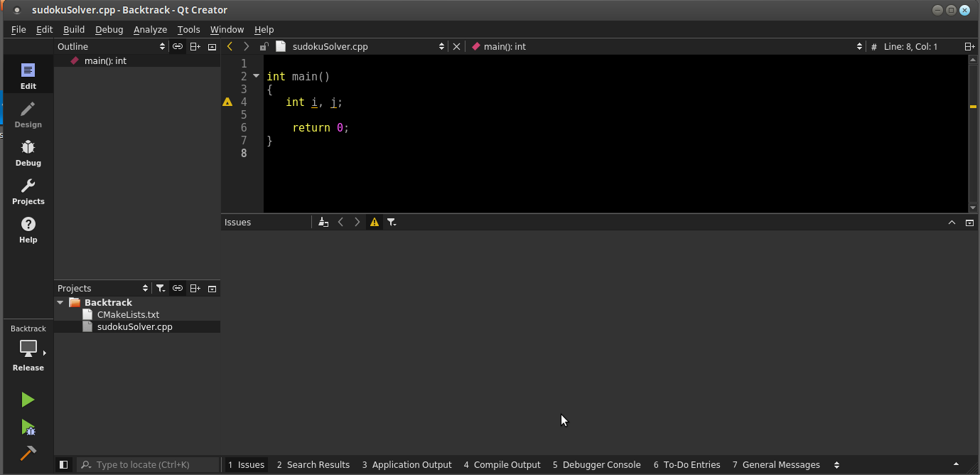Image resolution: width=980 pixels, height=475 pixels.
Task: Toggle Projects synchronize with editor link icon
Action: click(178, 288)
